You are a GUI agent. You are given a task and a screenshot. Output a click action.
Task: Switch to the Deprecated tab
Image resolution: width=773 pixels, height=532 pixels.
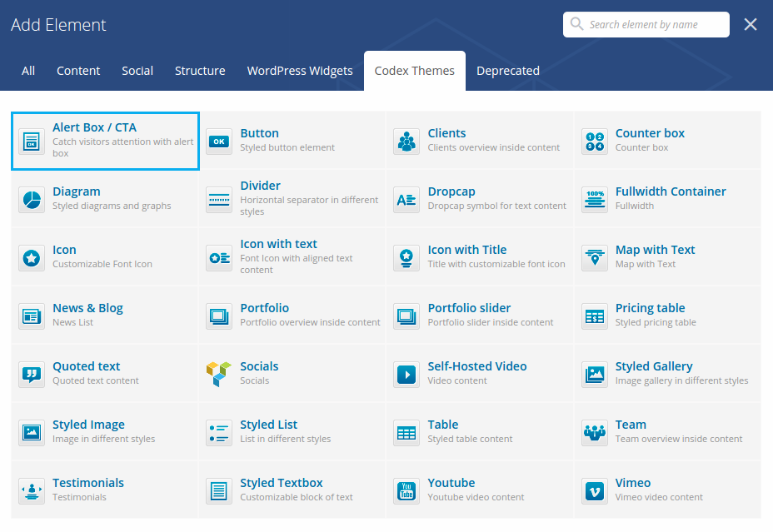508,71
